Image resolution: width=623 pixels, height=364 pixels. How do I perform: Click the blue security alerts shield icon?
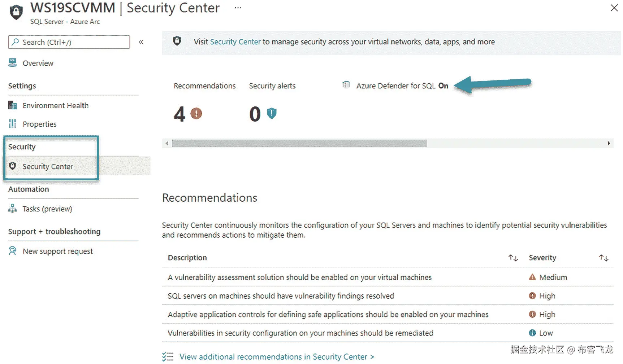click(x=272, y=114)
